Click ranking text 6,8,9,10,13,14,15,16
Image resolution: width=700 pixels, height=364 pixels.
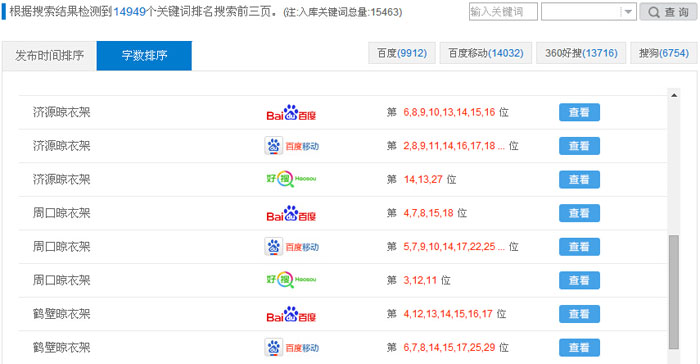click(x=449, y=112)
